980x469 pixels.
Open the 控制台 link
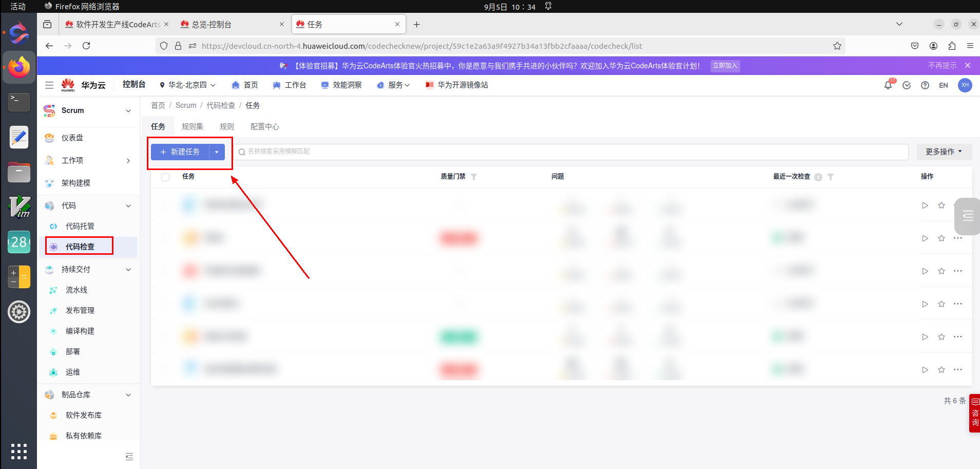point(134,84)
